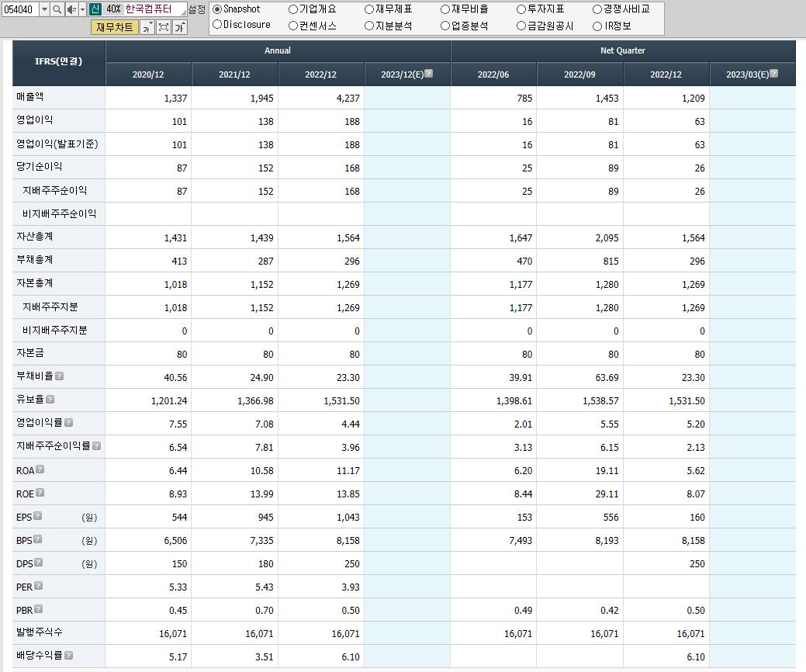Viewport: 806px width, 672px height.
Task: Click the 비지배주주순이익 row label
Action: click(59, 213)
